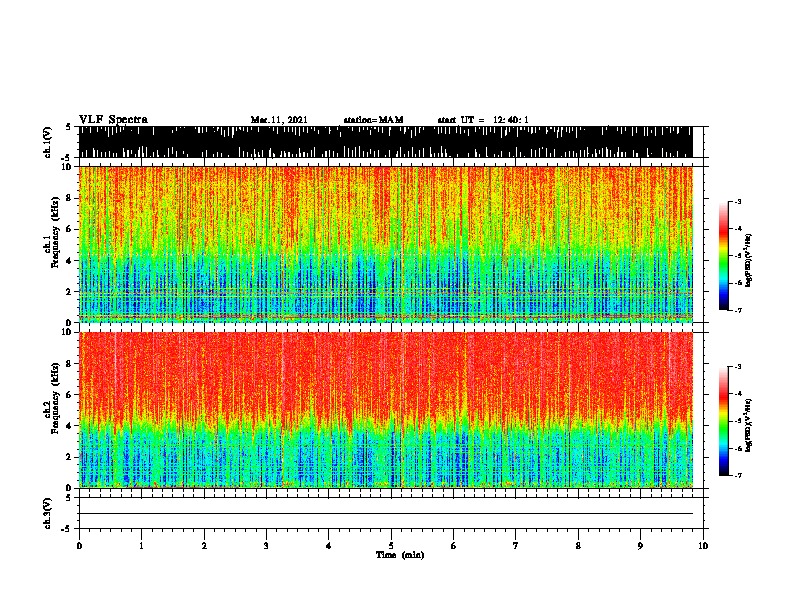
Task: Click time axis tick label 0
Action: 79,546
